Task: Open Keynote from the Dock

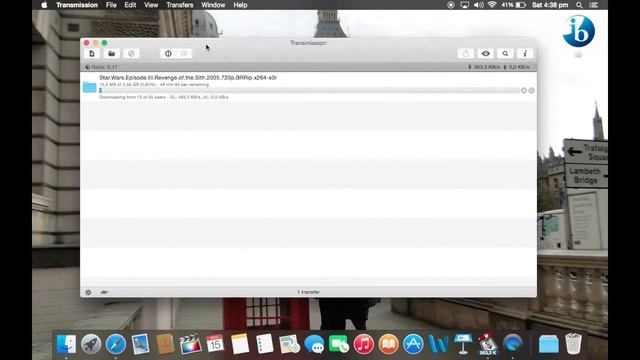Action: point(463,344)
